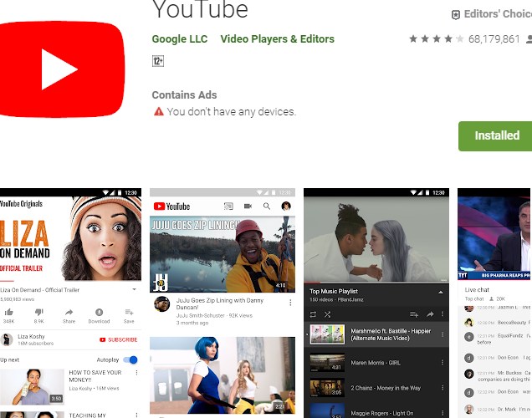
Task: Tap the playlist shuffle icon
Action: tap(327, 314)
